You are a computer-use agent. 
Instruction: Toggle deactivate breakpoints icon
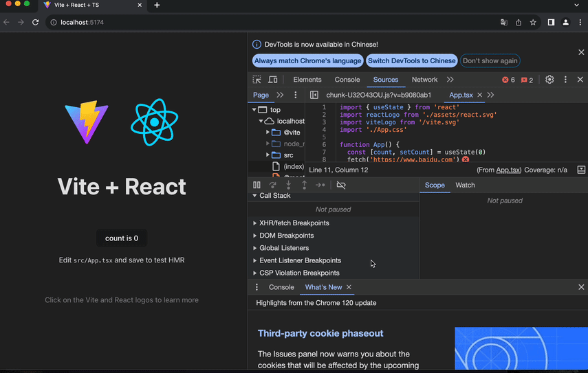click(341, 185)
